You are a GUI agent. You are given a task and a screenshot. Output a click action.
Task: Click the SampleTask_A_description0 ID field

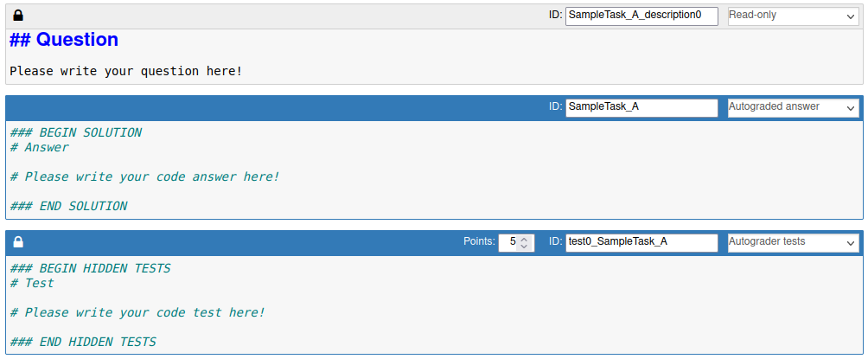[641, 16]
